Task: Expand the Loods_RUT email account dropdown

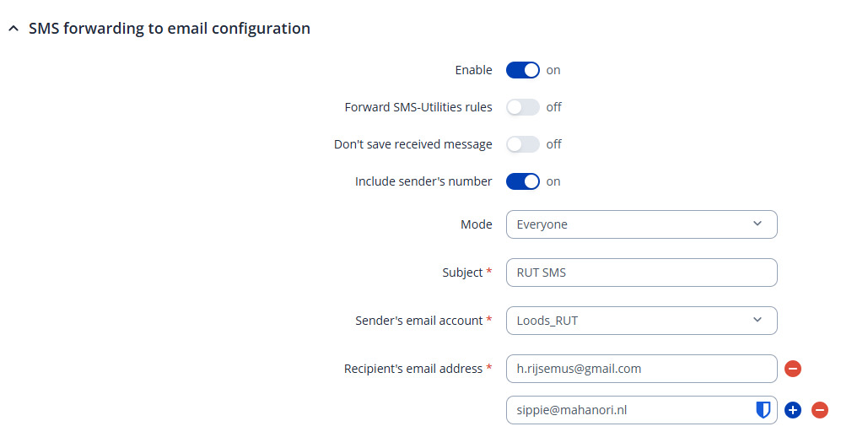Action: click(x=641, y=321)
